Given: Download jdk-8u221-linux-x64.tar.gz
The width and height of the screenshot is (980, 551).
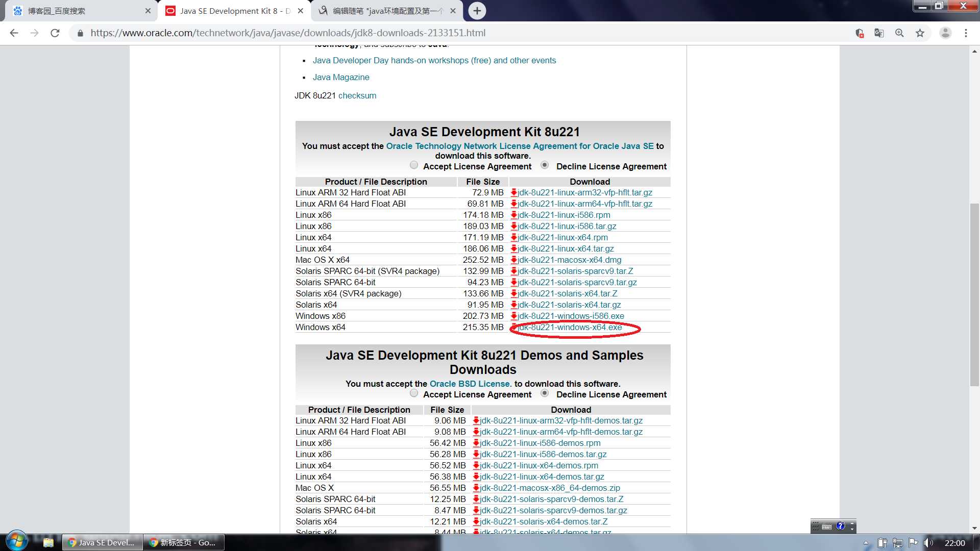Looking at the screenshot, I should (566, 248).
